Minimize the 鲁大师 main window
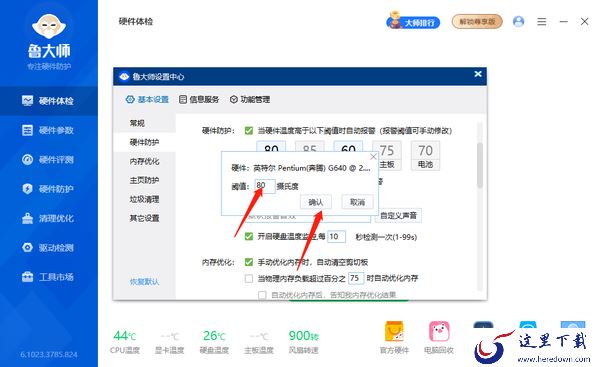The height and width of the screenshot is (367, 600). (x=564, y=21)
